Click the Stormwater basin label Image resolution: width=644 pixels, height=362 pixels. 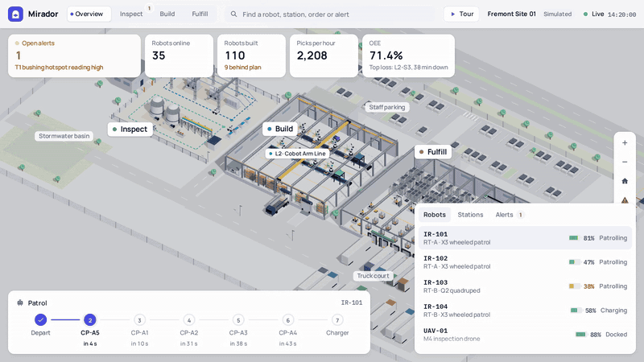(64, 136)
